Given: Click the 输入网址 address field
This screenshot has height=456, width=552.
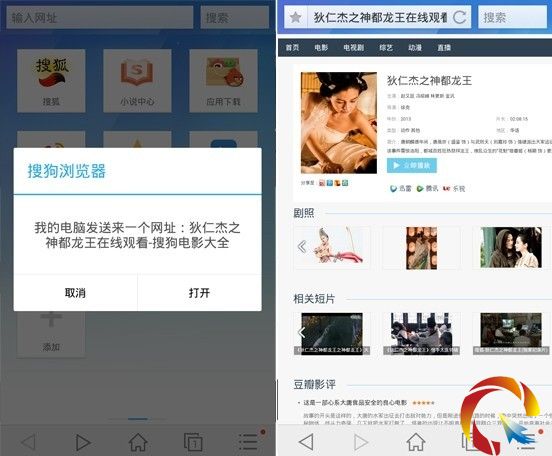Looking at the screenshot, I should tap(100, 17).
